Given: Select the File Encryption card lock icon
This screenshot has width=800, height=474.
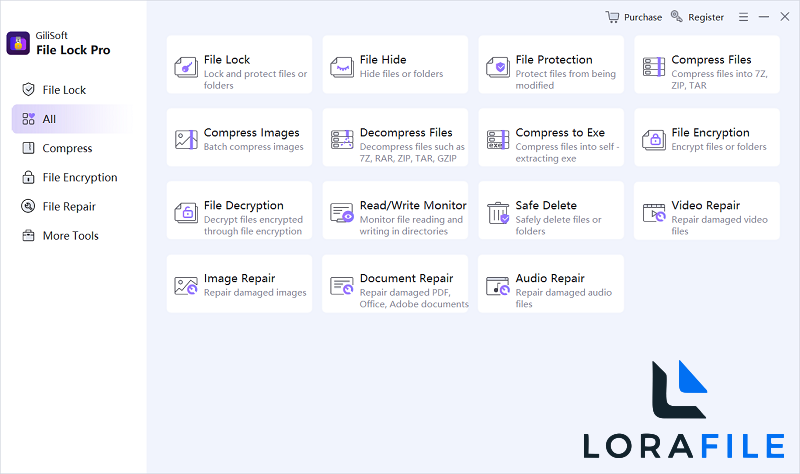Looking at the screenshot, I should coord(654,140).
